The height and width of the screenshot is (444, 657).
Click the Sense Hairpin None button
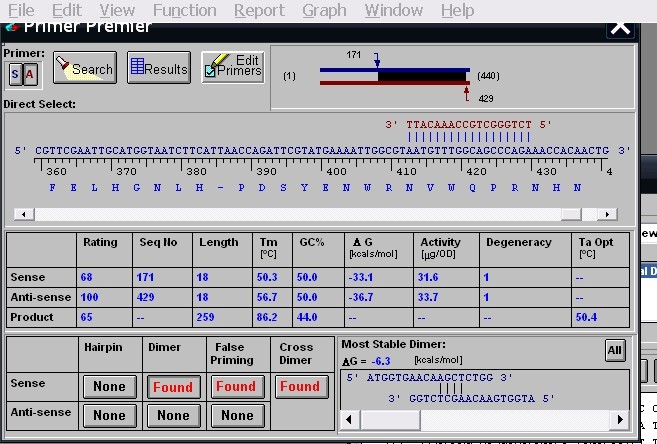pos(110,386)
